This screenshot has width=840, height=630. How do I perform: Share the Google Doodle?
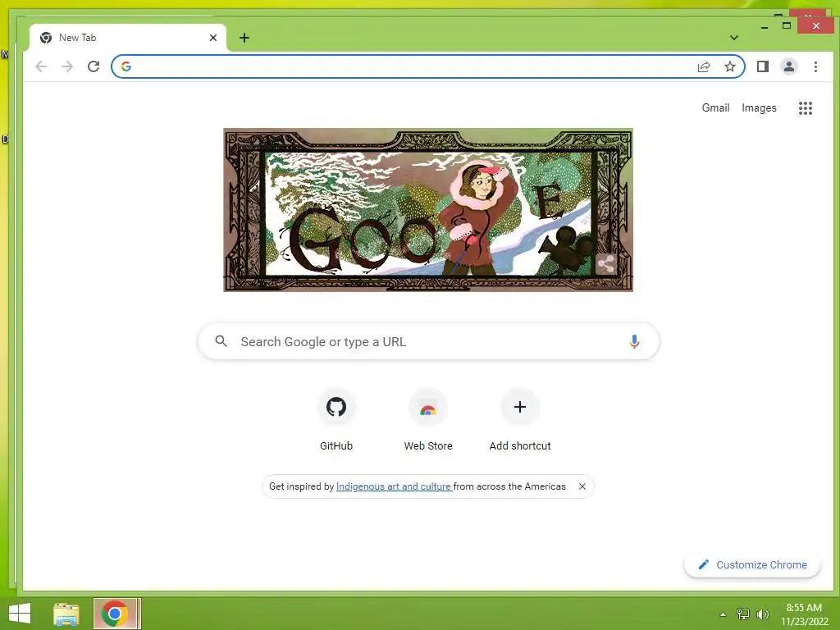point(605,264)
